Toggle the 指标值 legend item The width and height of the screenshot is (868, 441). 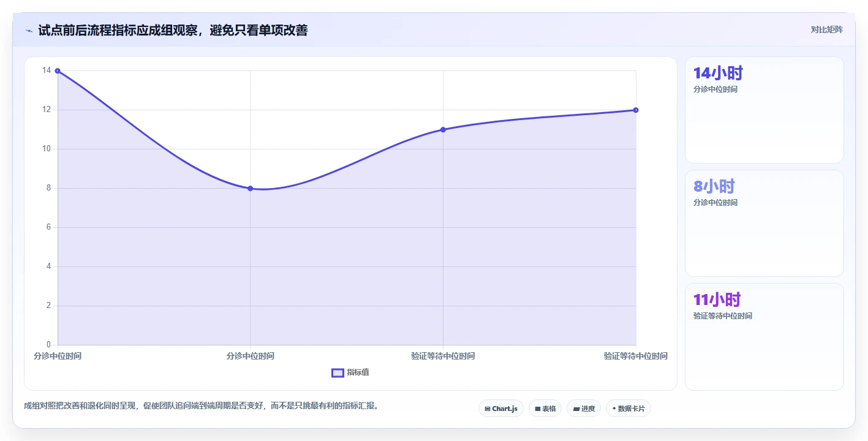click(350, 372)
